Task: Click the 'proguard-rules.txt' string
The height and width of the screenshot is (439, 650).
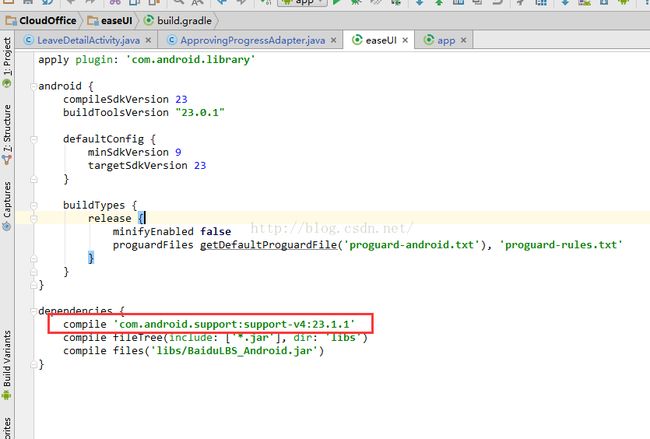Action: click(560, 245)
